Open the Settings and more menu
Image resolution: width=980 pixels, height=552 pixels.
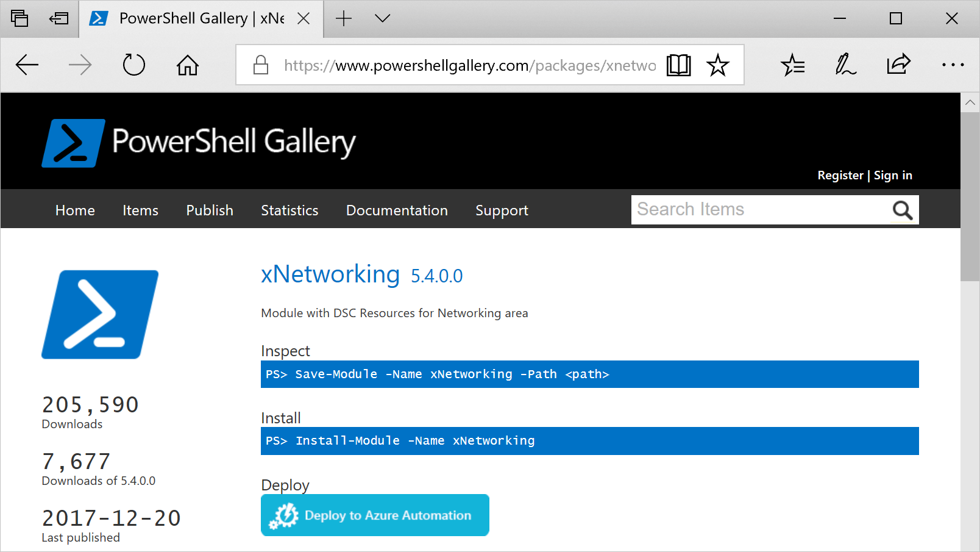pos(953,65)
